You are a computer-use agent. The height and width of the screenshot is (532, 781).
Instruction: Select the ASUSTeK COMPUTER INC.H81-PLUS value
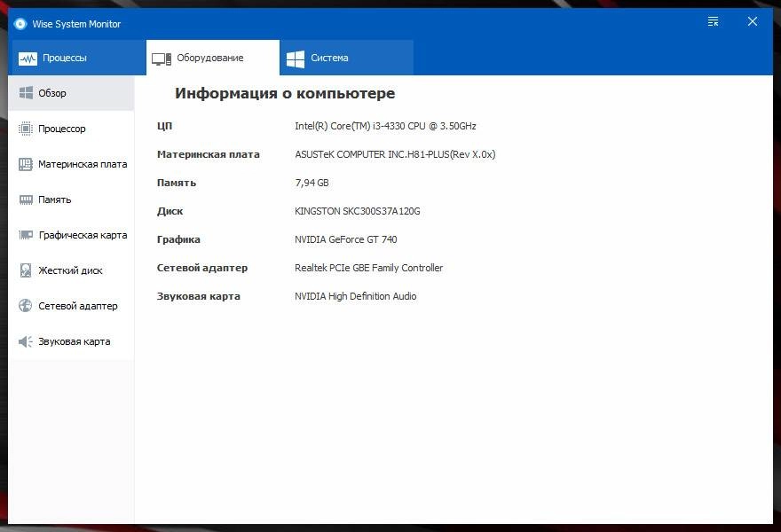tap(395, 154)
